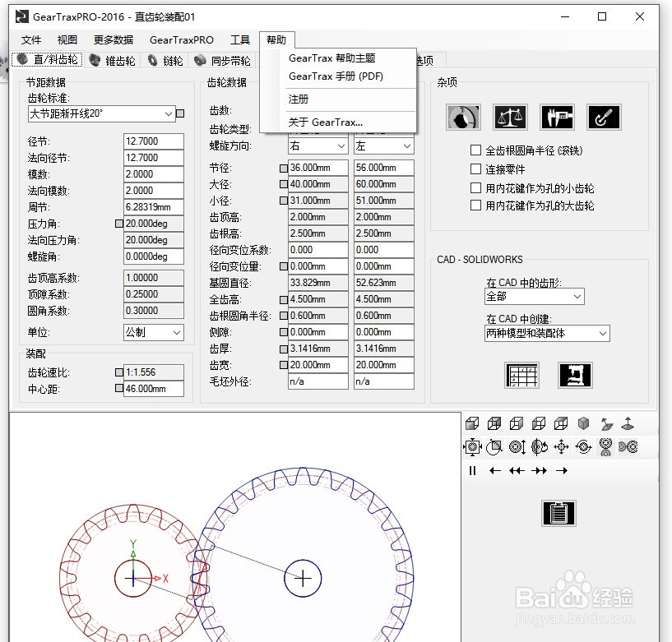
Task: Step gear rotation with single right arrow
Action: pyautogui.click(x=562, y=471)
